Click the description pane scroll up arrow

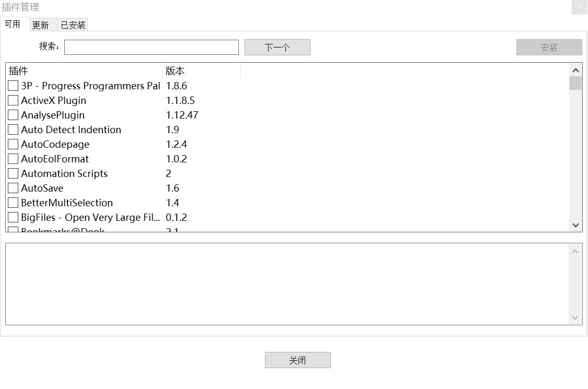click(x=575, y=252)
